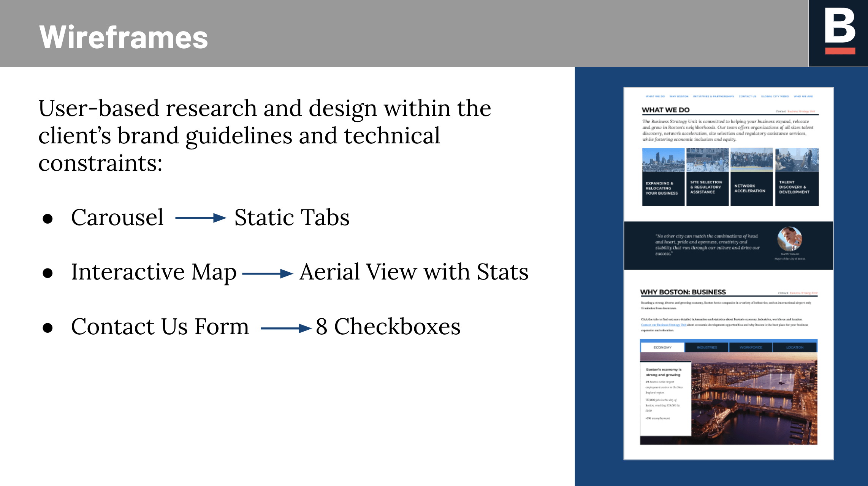Image resolution: width=868 pixels, height=486 pixels.
Task: Switch to the Industries tab
Action: [x=707, y=348]
